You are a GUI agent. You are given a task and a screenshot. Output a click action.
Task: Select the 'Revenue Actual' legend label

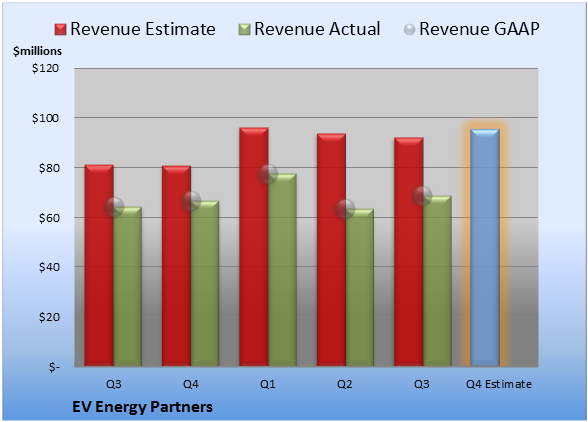(317, 29)
